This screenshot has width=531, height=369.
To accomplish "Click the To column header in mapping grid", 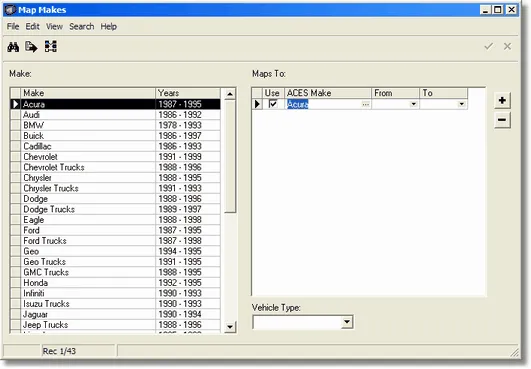I will [443, 93].
